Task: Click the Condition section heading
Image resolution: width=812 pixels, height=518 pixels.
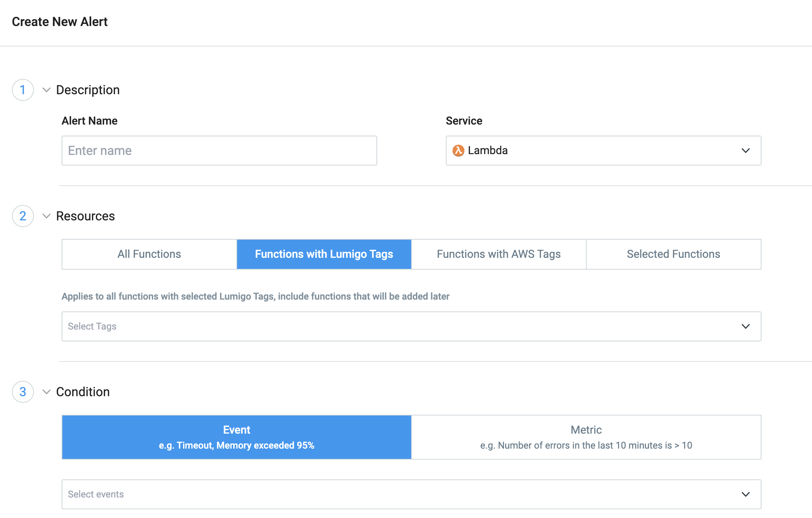Action: 83,392
